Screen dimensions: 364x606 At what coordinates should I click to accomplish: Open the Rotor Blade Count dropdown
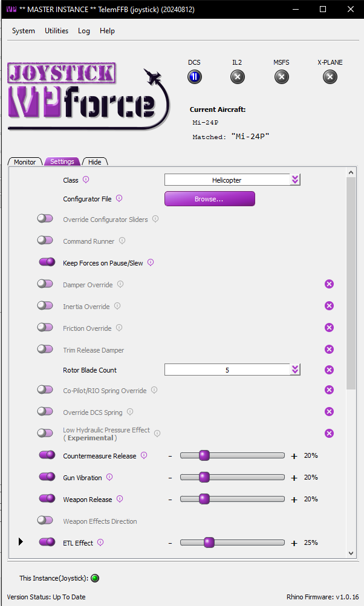(x=232, y=370)
